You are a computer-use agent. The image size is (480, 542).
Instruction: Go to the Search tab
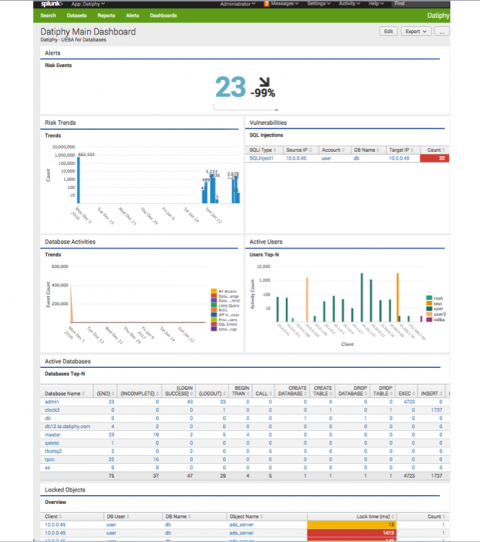point(48,16)
